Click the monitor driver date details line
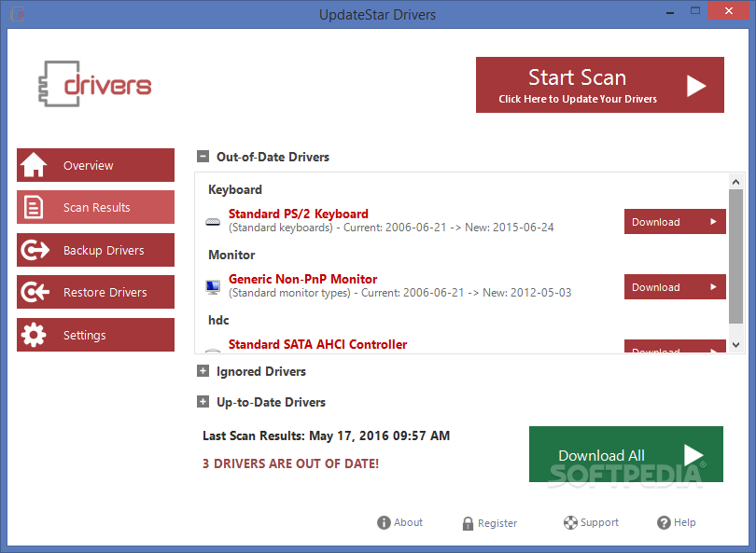Viewport: 756px width, 553px height. click(x=399, y=293)
